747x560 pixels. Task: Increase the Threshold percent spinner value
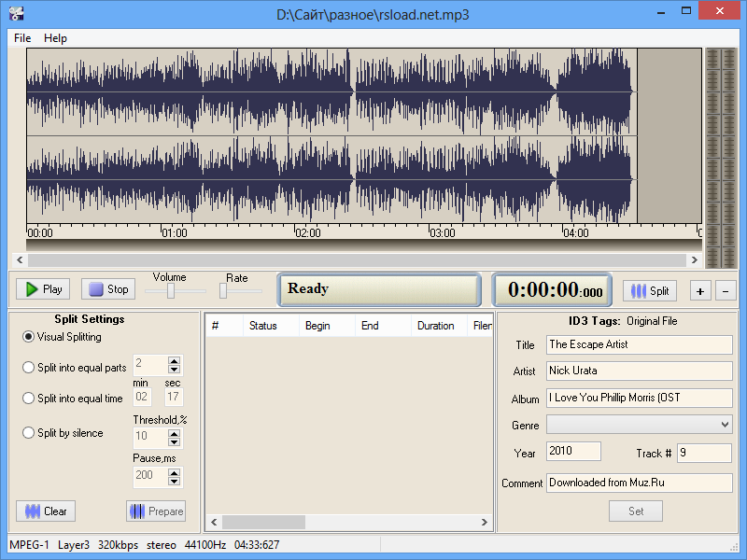(x=174, y=431)
